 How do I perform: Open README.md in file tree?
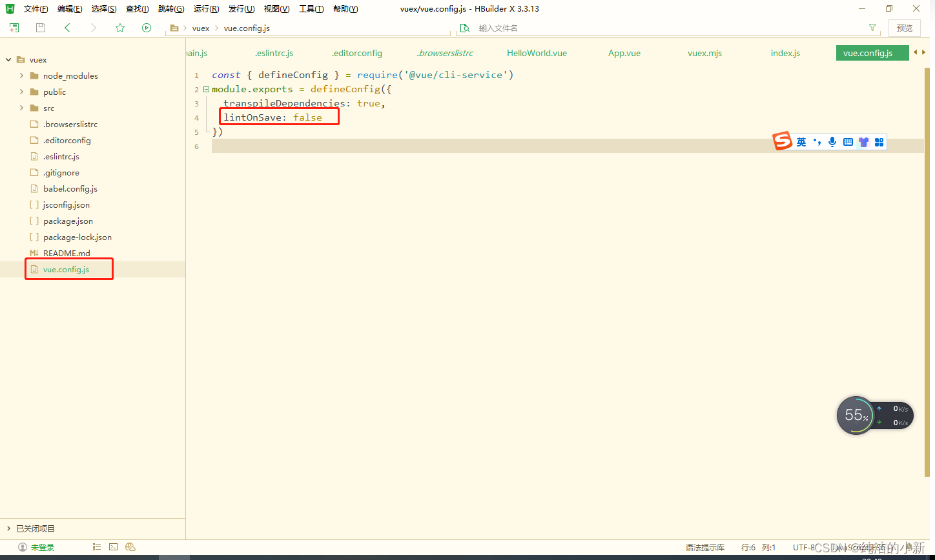(67, 253)
